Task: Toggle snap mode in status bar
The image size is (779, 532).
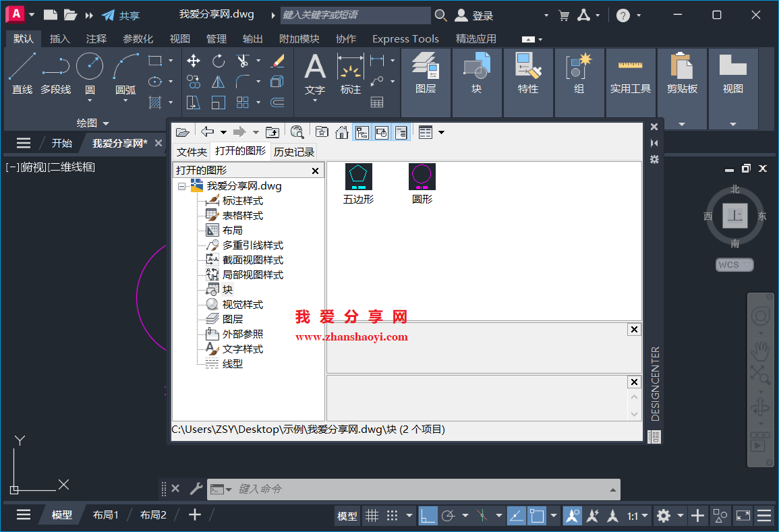Action: pos(392,516)
